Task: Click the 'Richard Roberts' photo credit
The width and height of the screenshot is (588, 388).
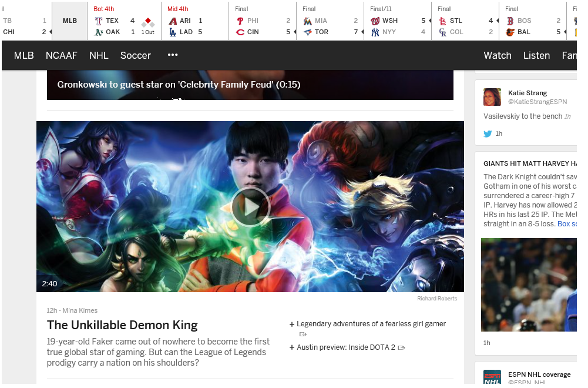Action: coord(437,299)
